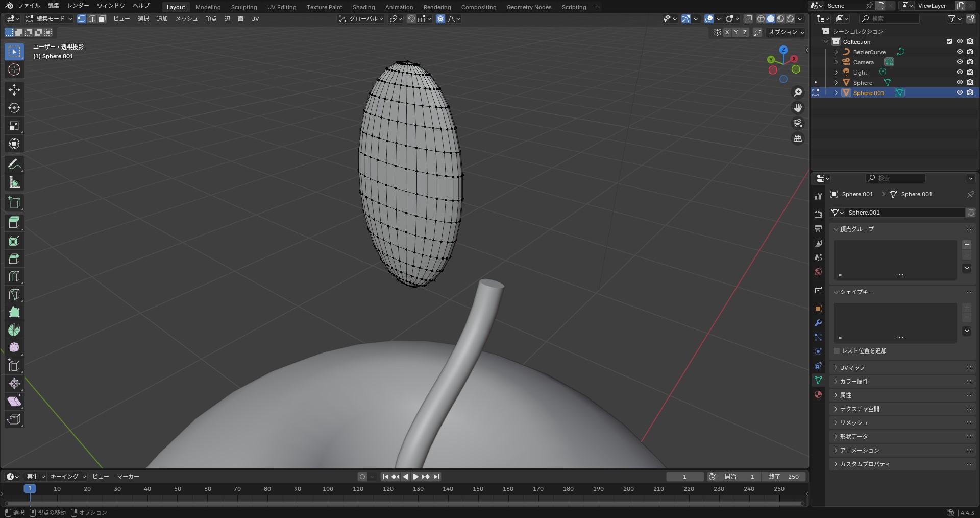Select the Extrude Region tool
The image size is (980, 518).
(14, 222)
